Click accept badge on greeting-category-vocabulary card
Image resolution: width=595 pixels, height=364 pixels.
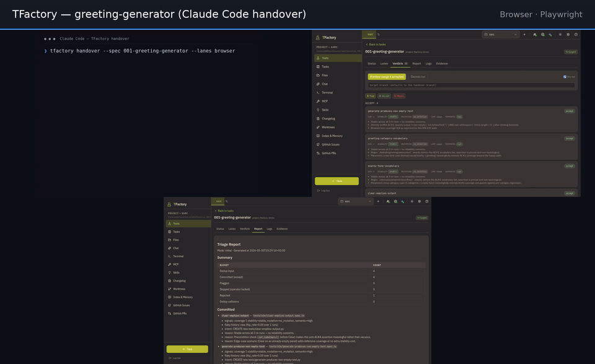click(570, 139)
